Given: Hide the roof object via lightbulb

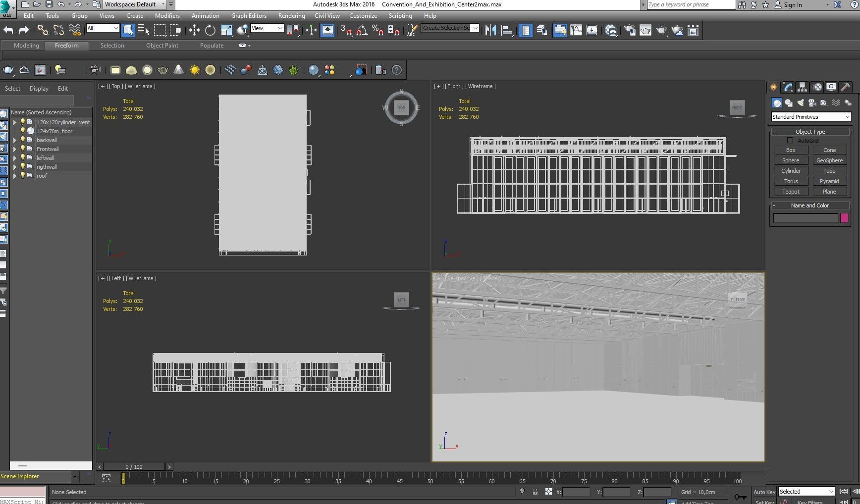Looking at the screenshot, I should coord(22,176).
